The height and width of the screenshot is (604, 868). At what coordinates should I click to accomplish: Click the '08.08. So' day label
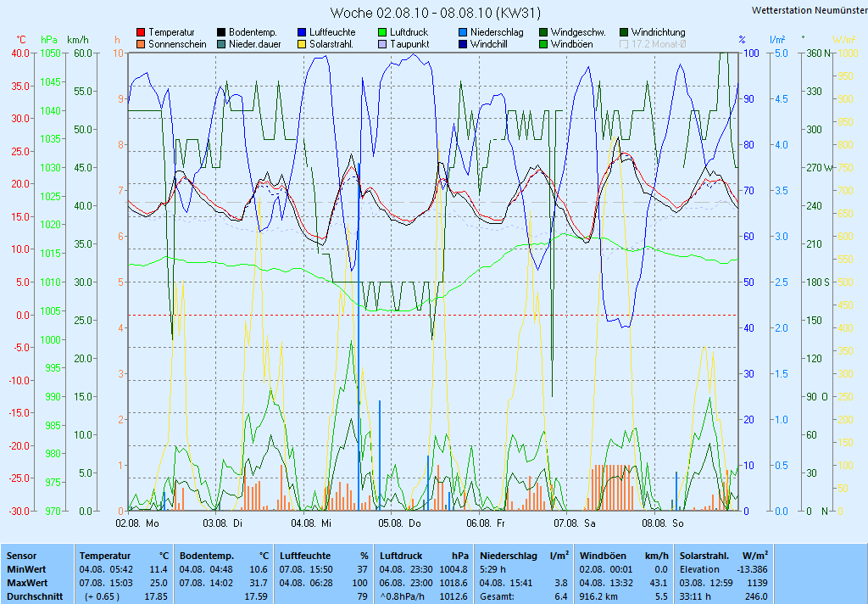click(663, 523)
